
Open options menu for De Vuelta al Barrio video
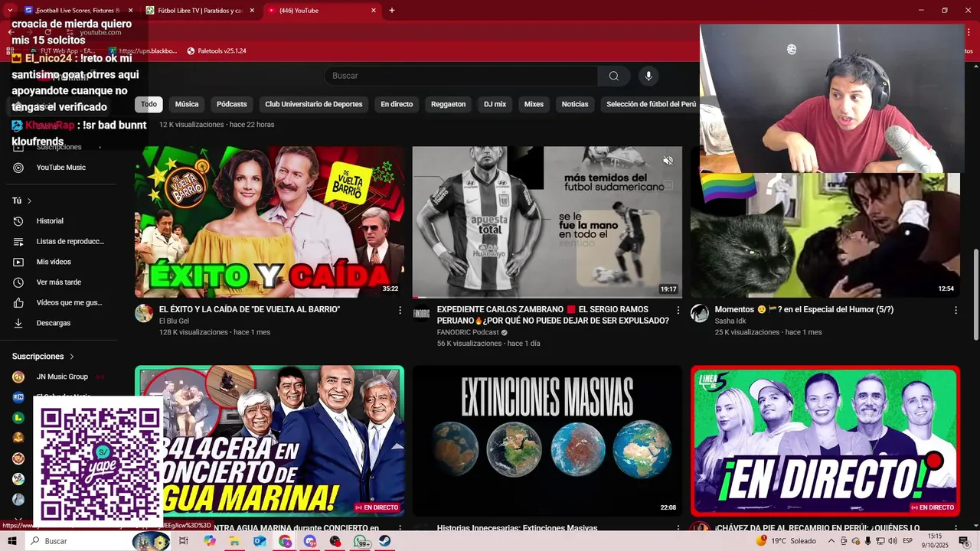[400, 310]
